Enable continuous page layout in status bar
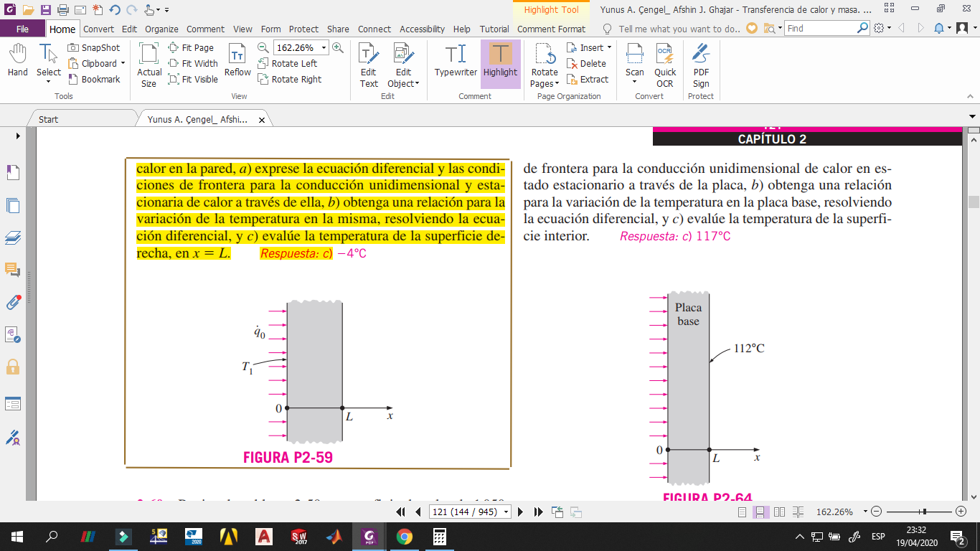 (x=760, y=512)
